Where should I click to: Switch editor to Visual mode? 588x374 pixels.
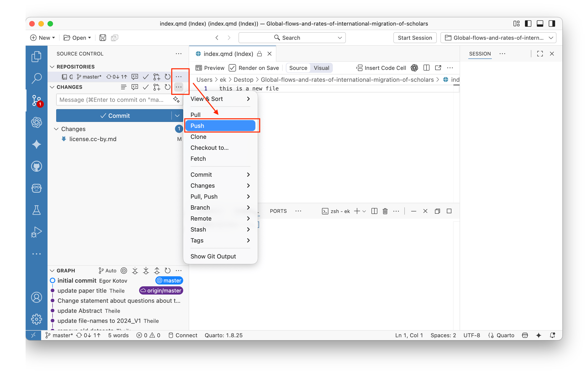(321, 68)
